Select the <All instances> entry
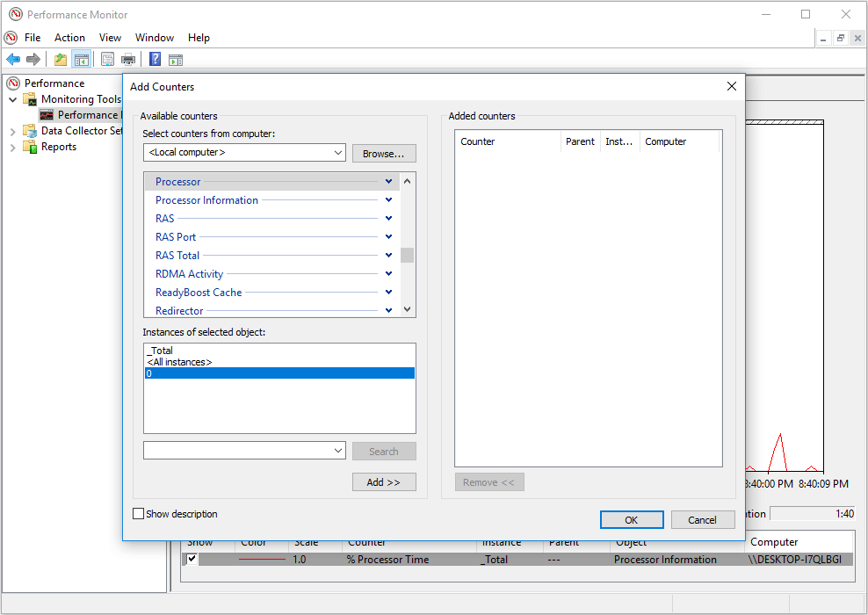868x615 pixels. point(279,362)
